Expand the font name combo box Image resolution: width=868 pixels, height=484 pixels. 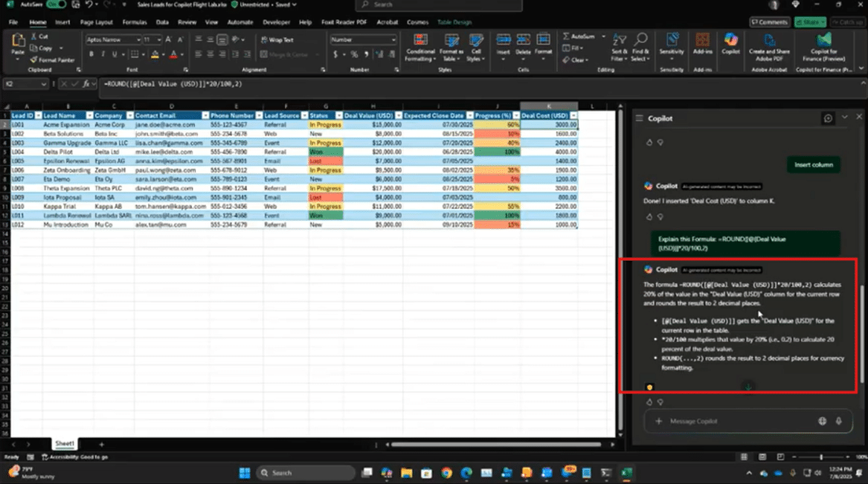pos(138,40)
